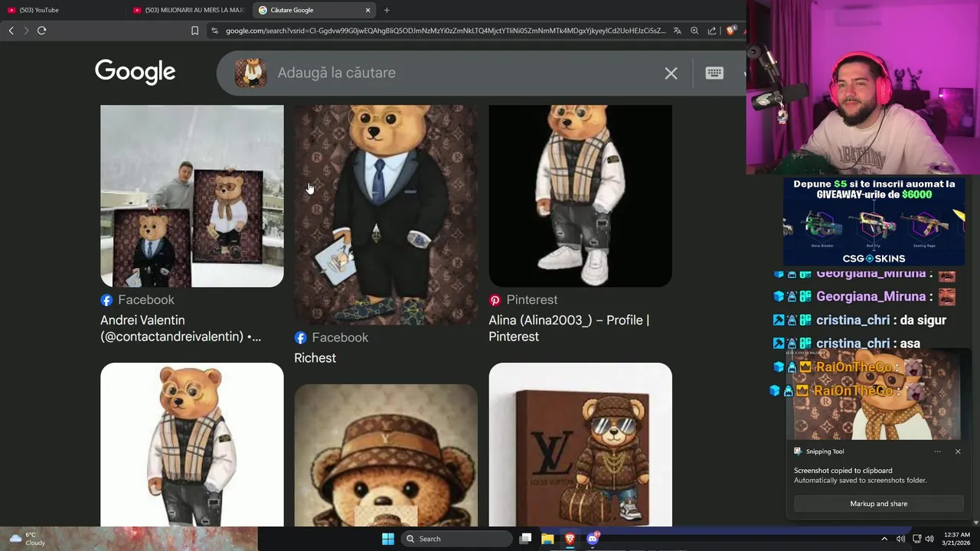Click the address bar URL
980x551 pixels.
point(446,31)
